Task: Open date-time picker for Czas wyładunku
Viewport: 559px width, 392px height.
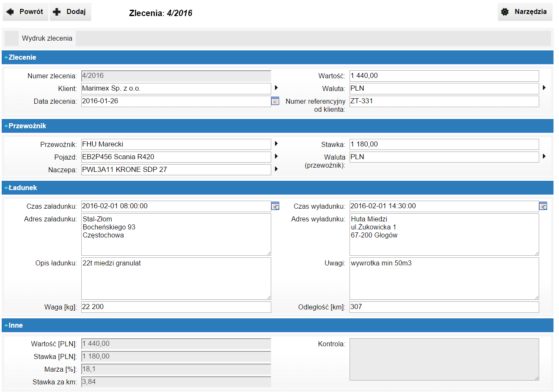Action: point(543,206)
